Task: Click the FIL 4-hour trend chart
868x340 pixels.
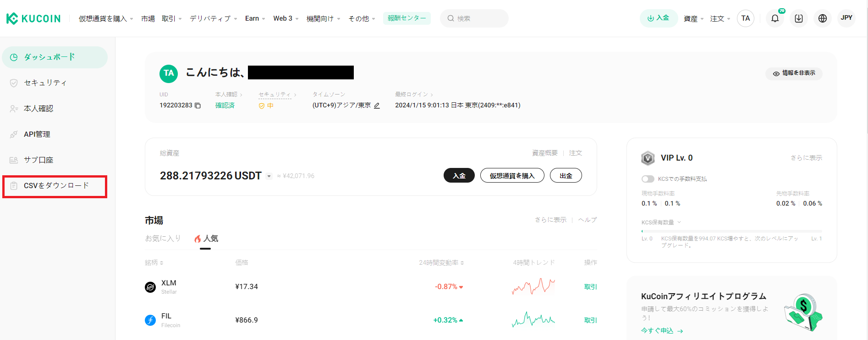Action: tap(533, 319)
